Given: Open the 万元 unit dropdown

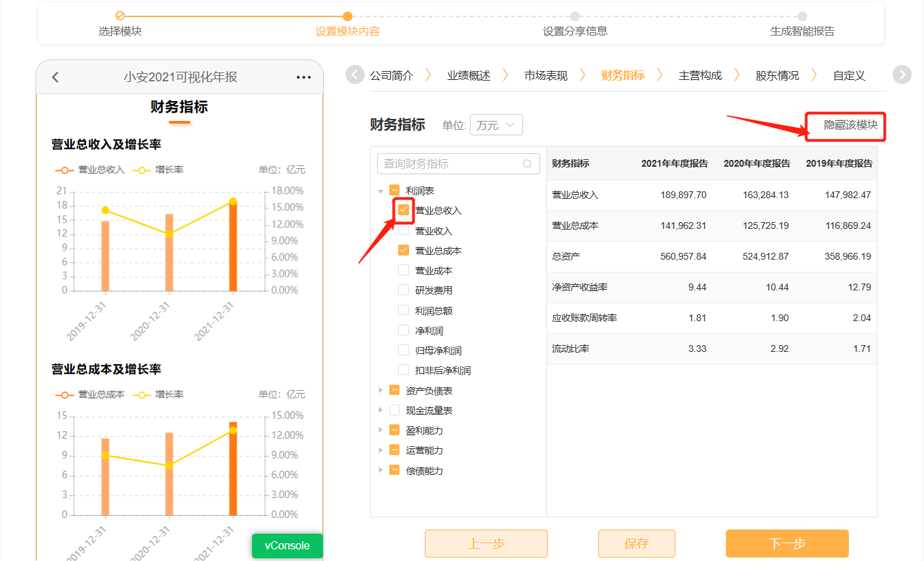Looking at the screenshot, I should coord(496,125).
